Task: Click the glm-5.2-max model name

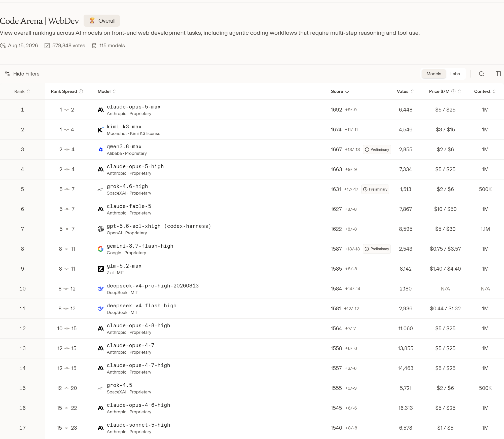Action: click(124, 266)
